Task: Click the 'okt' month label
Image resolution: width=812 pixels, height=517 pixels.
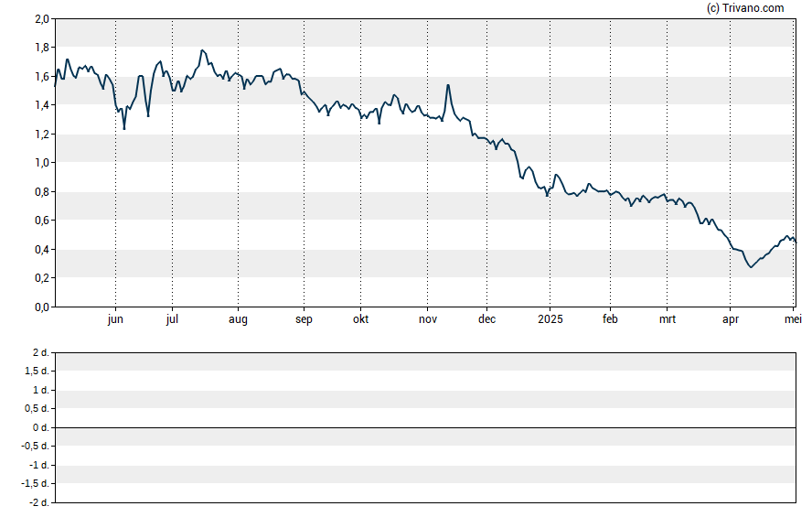Action: click(361, 319)
